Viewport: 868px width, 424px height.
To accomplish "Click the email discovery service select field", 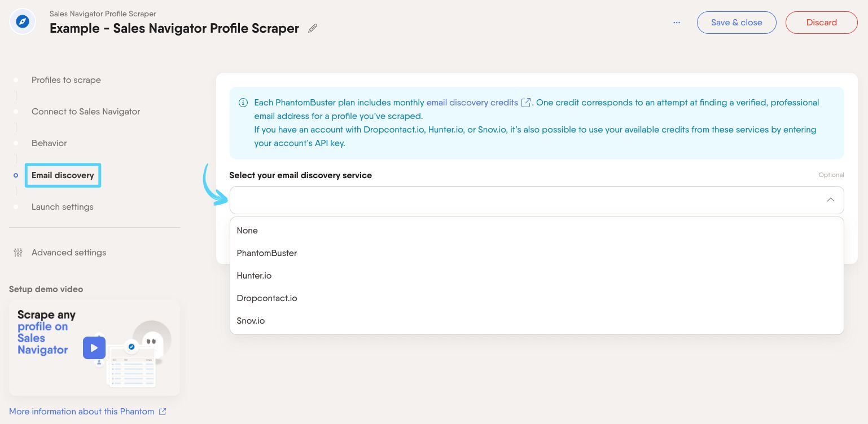I will click(537, 200).
